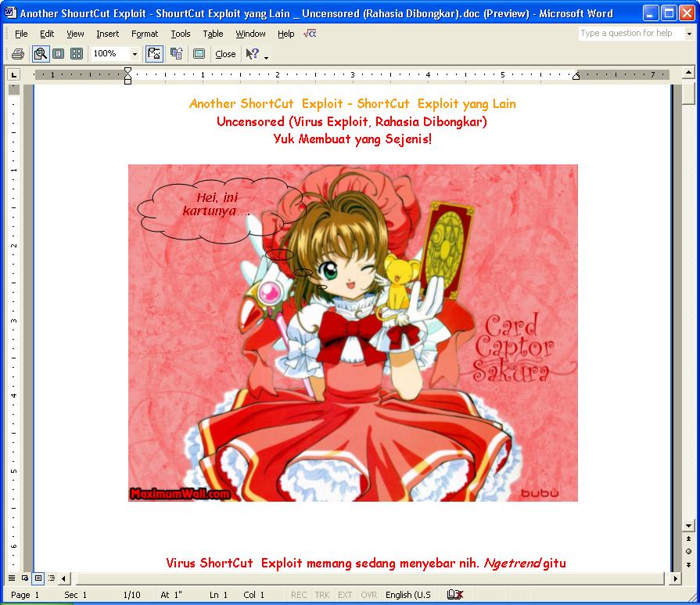Click the 'Type a question for help' box
The height and width of the screenshot is (605, 700).
pos(632,33)
